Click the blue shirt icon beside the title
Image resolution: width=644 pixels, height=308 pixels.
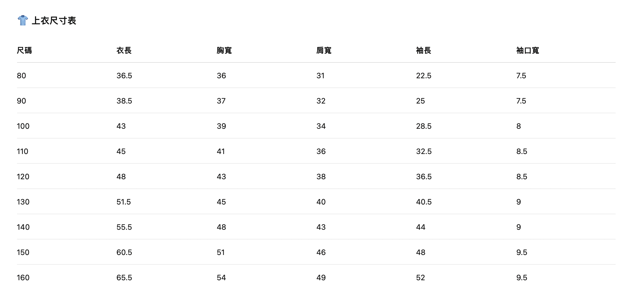click(x=23, y=21)
